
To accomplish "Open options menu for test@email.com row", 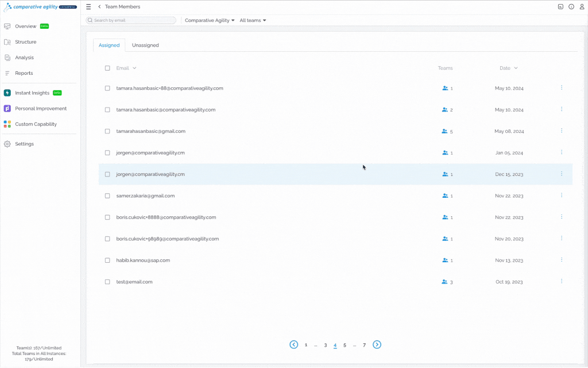I will click(x=562, y=281).
